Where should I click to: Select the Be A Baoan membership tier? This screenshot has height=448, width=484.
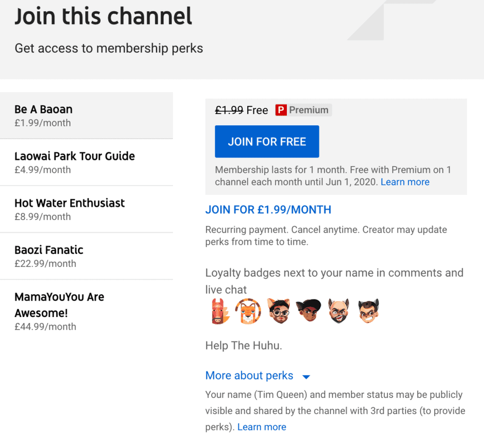[x=86, y=115]
